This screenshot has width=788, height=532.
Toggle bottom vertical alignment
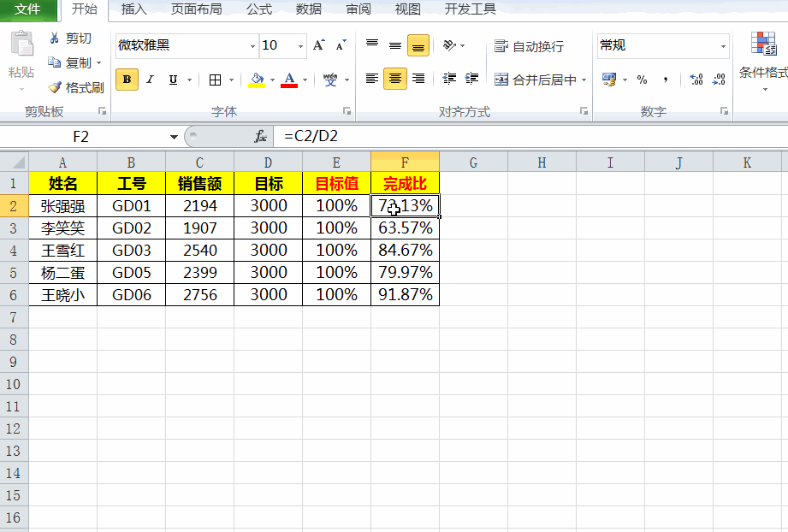click(418, 45)
